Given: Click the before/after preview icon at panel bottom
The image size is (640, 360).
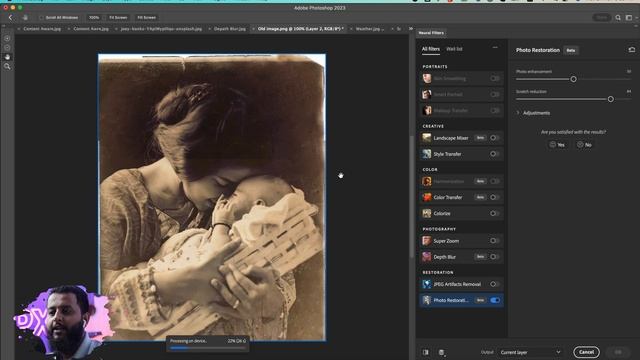Looking at the screenshot, I should (426, 352).
